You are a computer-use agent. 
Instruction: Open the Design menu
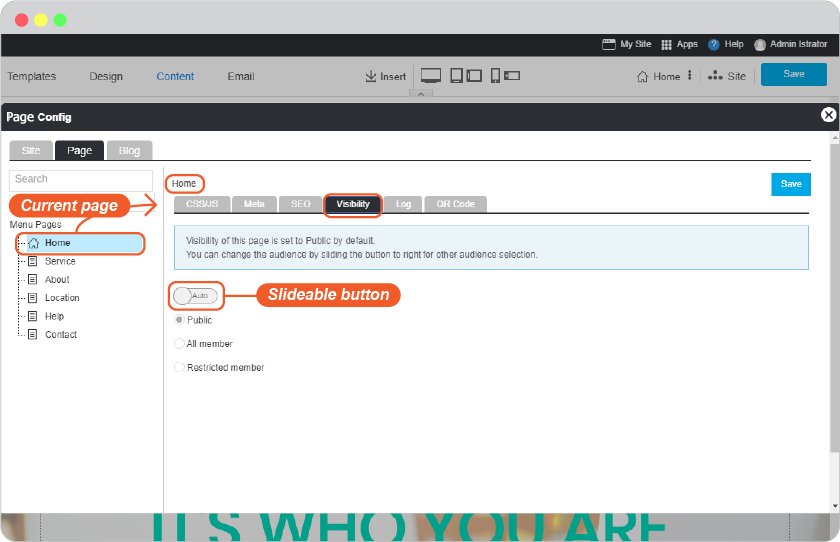pyautogui.click(x=106, y=77)
